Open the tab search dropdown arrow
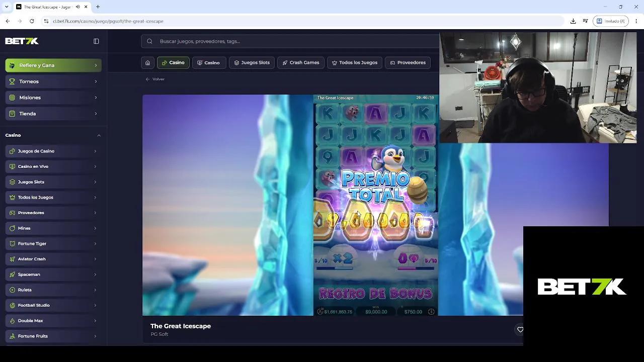The image size is (644, 362). pyautogui.click(x=6, y=7)
